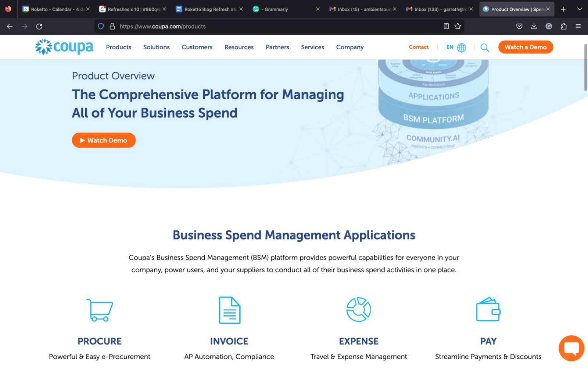Click the Grammarly extension icon
Image resolution: width=588 pixels, height=368 pixels.
coord(549,26)
